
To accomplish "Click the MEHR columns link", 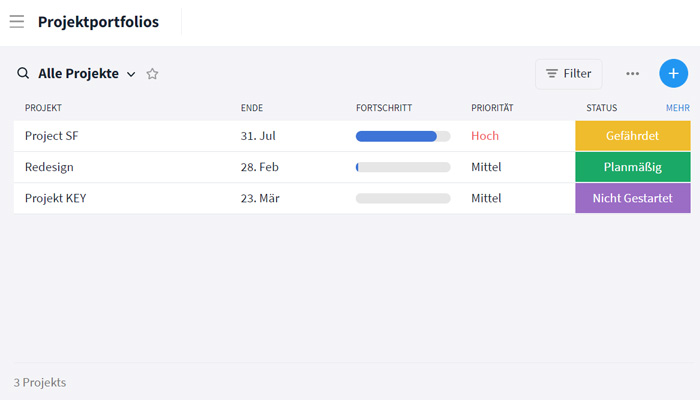I will click(678, 108).
